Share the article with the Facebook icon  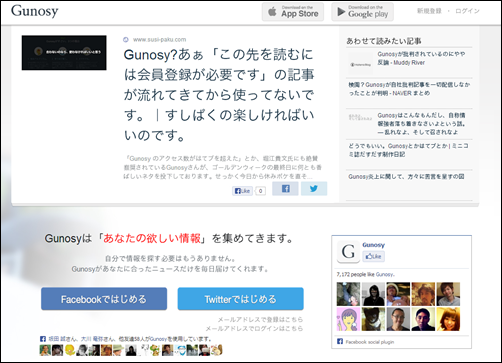[x=285, y=189]
